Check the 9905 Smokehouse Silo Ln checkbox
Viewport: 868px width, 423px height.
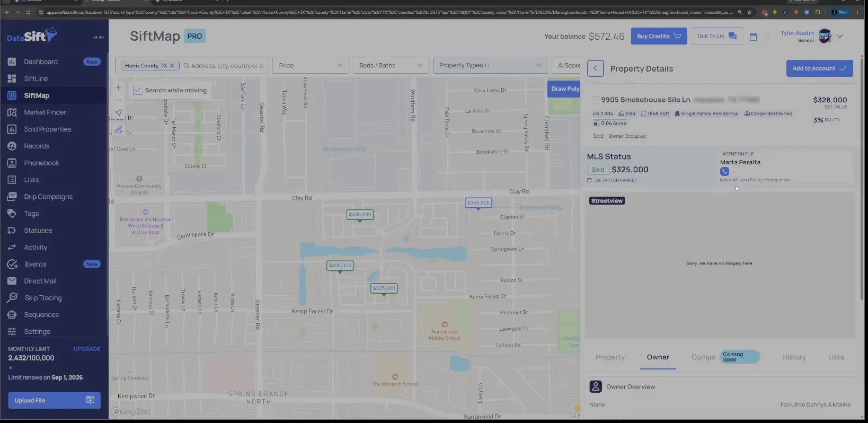(x=596, y=100)
